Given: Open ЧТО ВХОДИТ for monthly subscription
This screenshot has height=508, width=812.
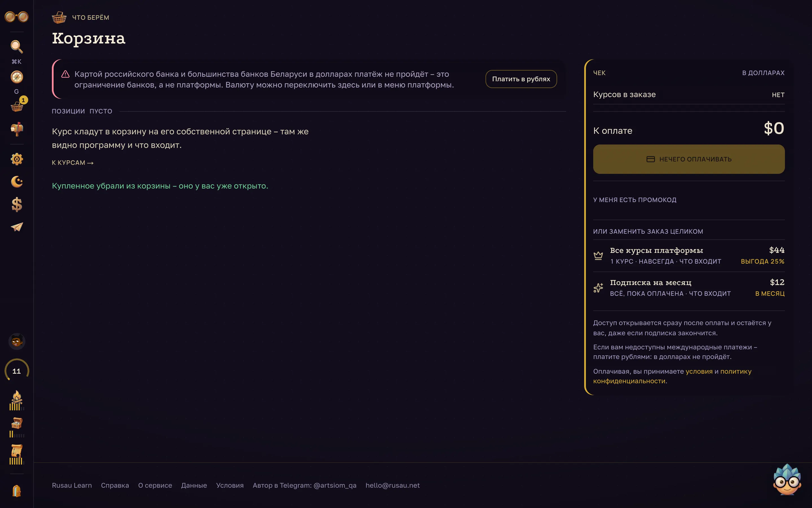Looking at the screenshot, I should coord(710,294).
